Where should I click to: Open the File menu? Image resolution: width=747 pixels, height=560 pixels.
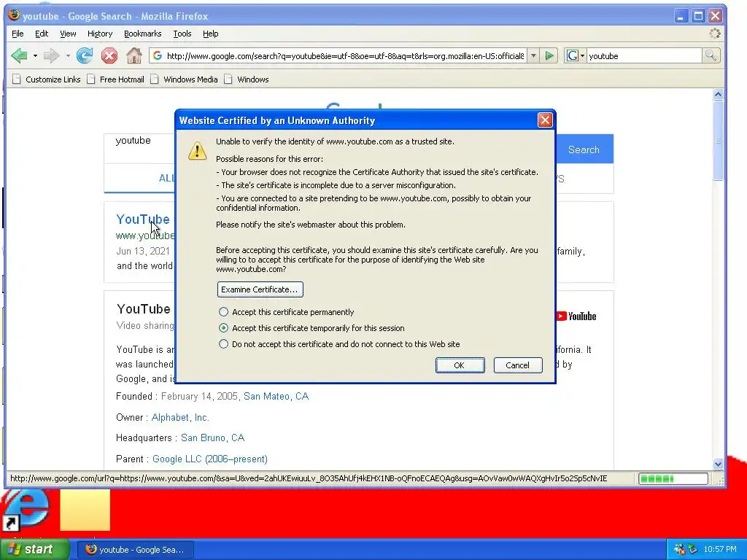point(18,34)
